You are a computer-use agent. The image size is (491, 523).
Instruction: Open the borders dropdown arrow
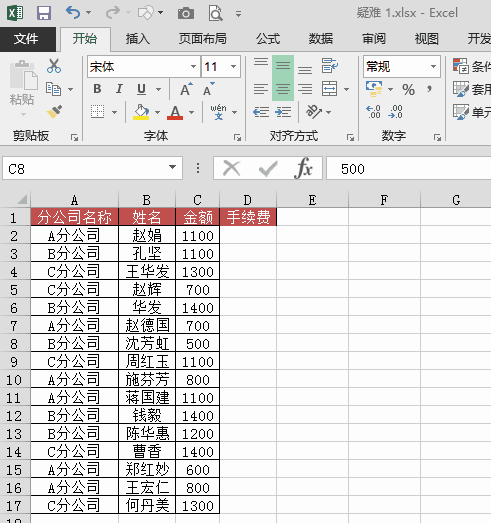(114, 112)
